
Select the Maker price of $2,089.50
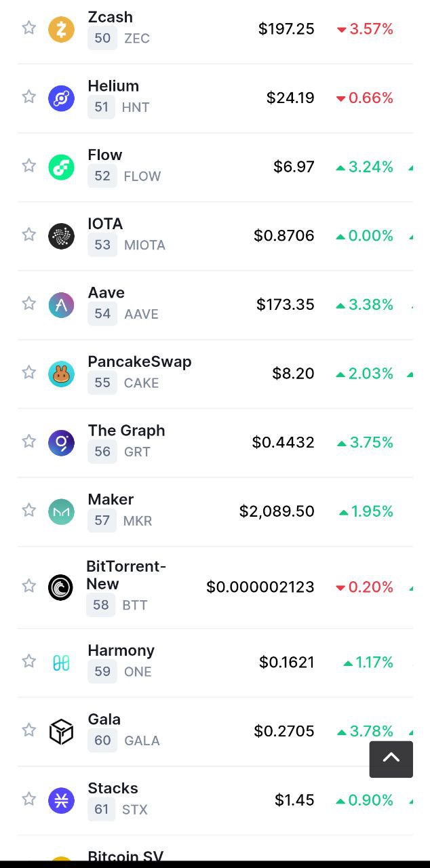277,511
